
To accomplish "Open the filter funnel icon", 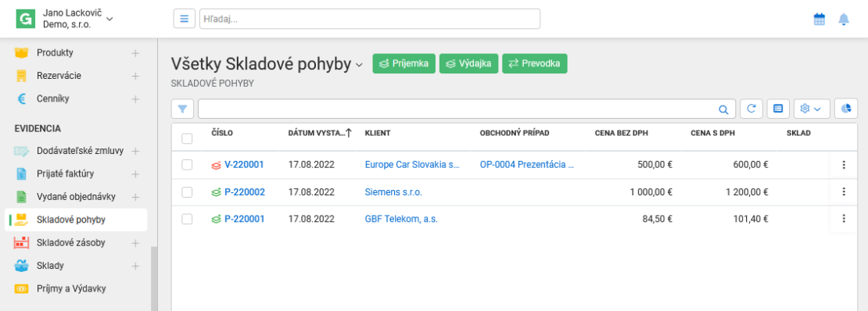I will (183, 109).
